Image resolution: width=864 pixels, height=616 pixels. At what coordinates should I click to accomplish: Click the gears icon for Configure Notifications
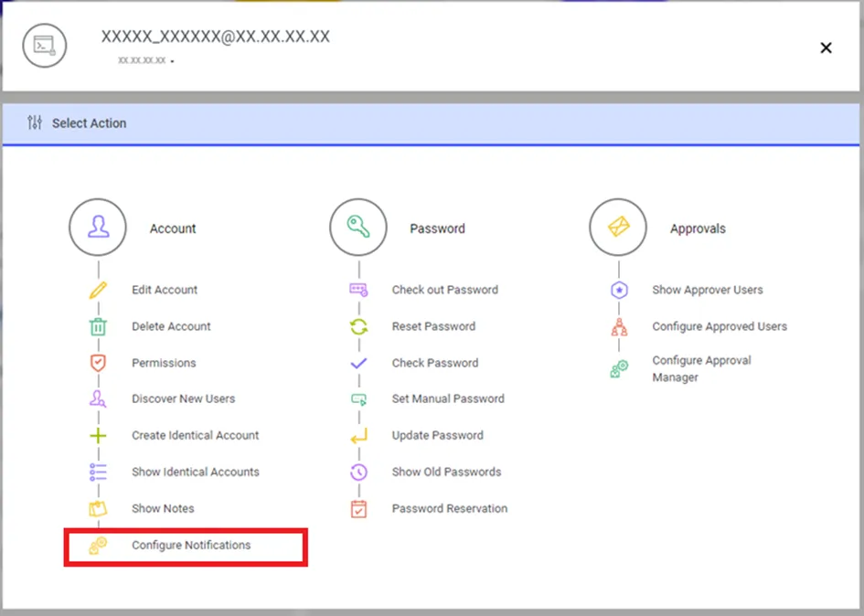coord(98,546)
